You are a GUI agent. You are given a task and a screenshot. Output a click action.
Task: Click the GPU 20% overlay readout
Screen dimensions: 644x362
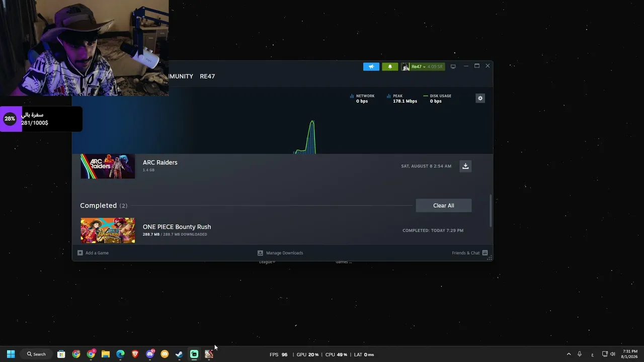[307, 354]
